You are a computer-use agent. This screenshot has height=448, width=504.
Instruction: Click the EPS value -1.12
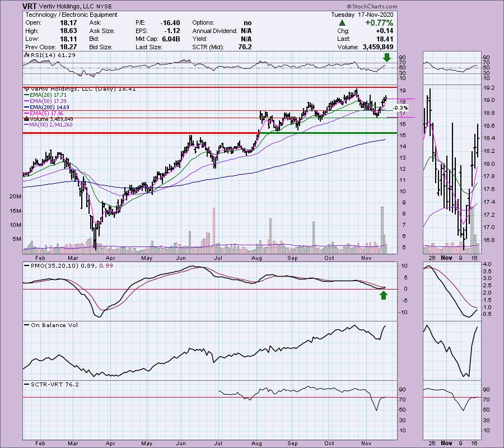pos(173,31)
